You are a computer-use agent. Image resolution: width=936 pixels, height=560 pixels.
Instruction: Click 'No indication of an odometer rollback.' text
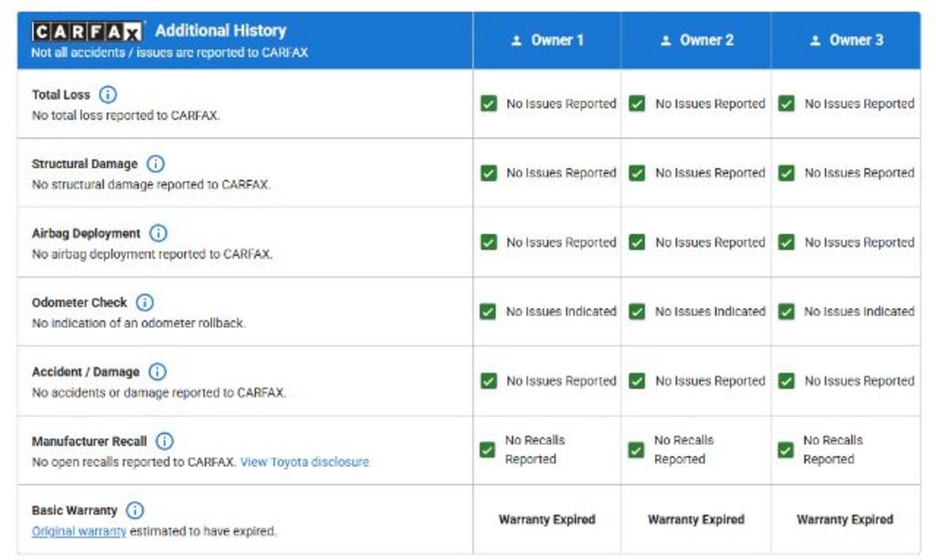(139, 323)
